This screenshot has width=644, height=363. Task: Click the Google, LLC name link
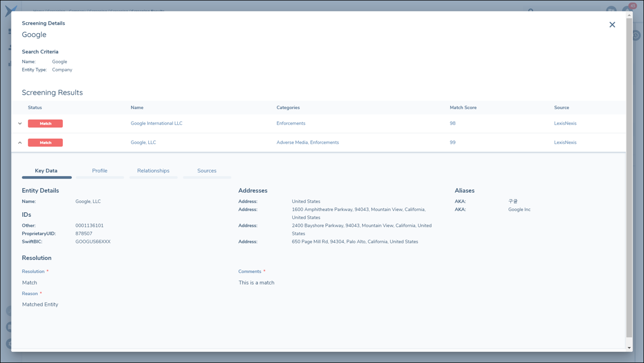coord(143,142)
